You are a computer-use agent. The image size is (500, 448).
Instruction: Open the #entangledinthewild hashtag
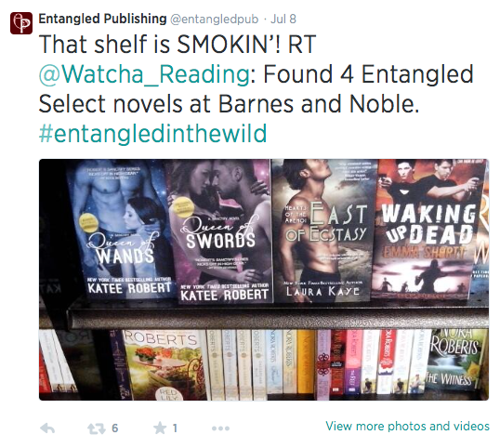152,133
